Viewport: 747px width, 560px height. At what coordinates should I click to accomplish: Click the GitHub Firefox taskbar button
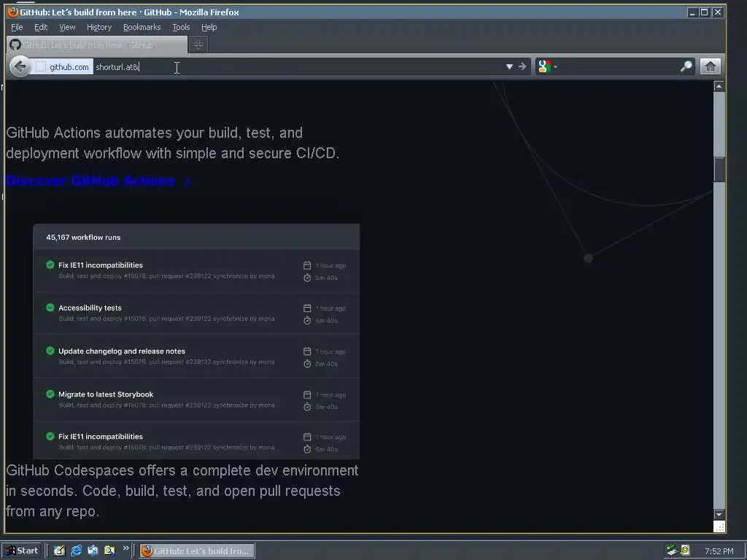[197, 551]
